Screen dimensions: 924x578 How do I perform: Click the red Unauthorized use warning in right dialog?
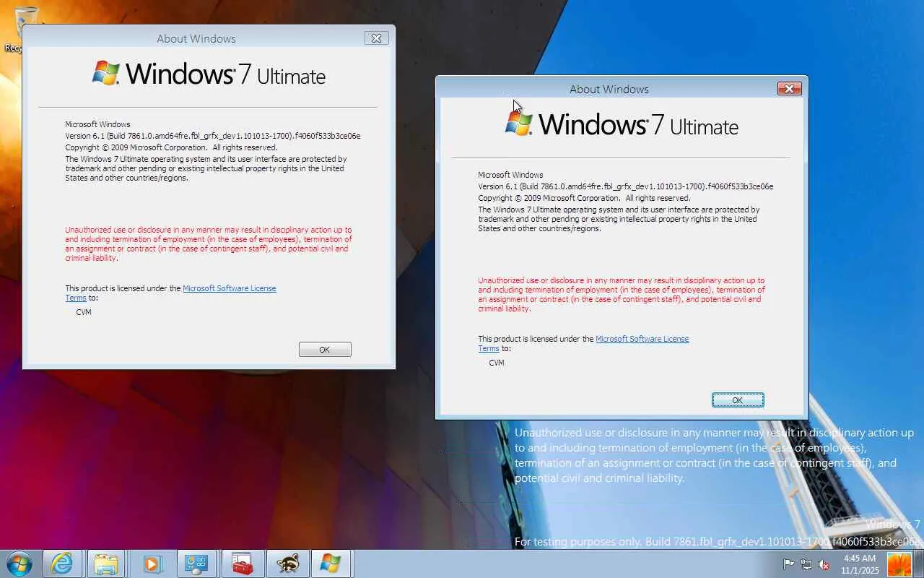[x=622, y=294]
